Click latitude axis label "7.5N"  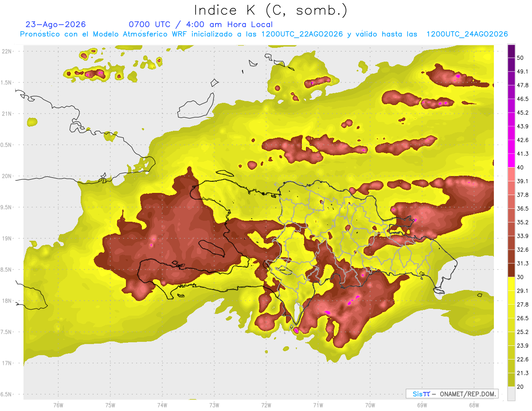(7, 333)
